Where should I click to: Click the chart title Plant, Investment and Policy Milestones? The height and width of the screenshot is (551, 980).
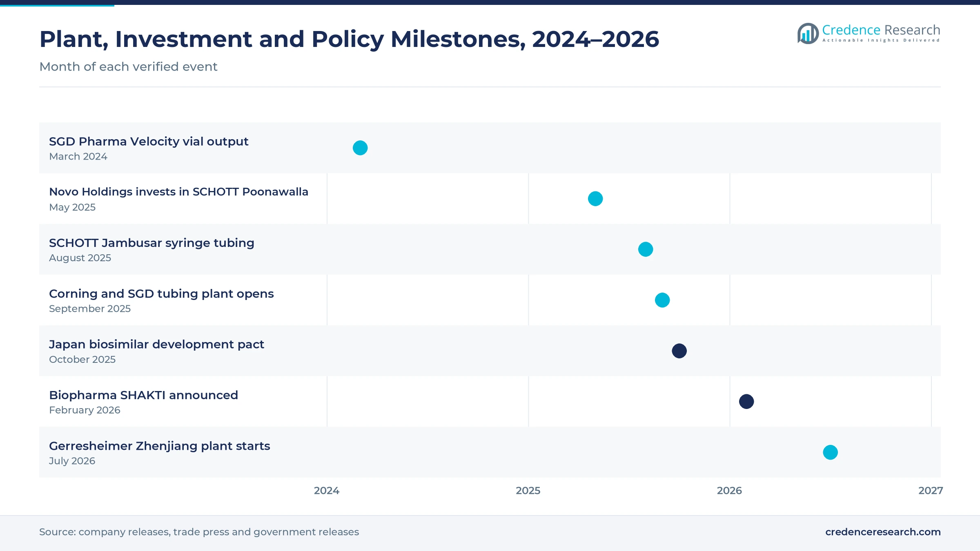349,39
